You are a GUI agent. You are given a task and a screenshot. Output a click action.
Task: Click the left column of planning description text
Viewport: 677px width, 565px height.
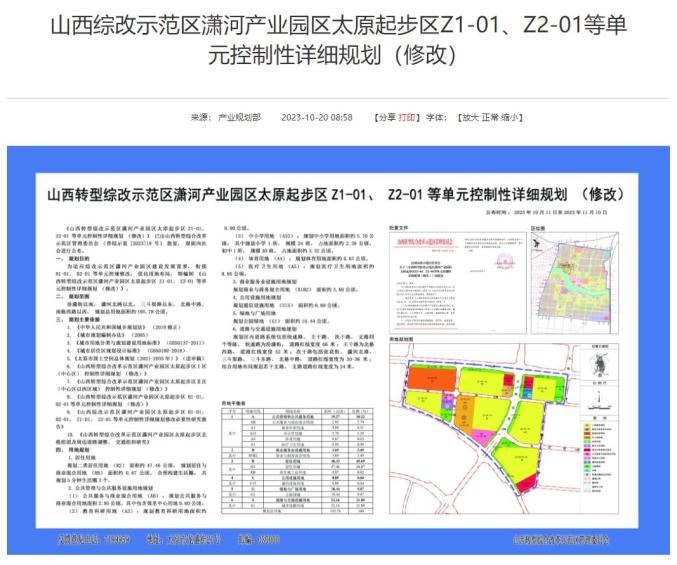pyautogui.click(x=132, y=369)
